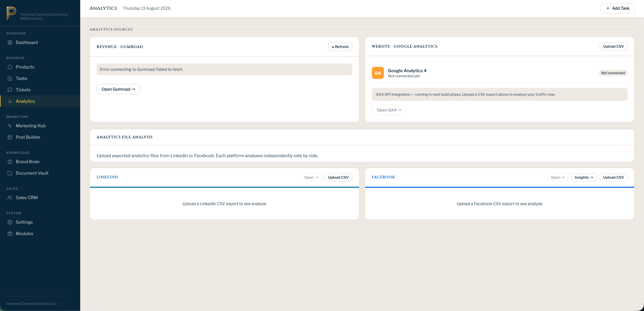
Task: Click the REVENUE · GUMROAD heading
Action: 120,47
